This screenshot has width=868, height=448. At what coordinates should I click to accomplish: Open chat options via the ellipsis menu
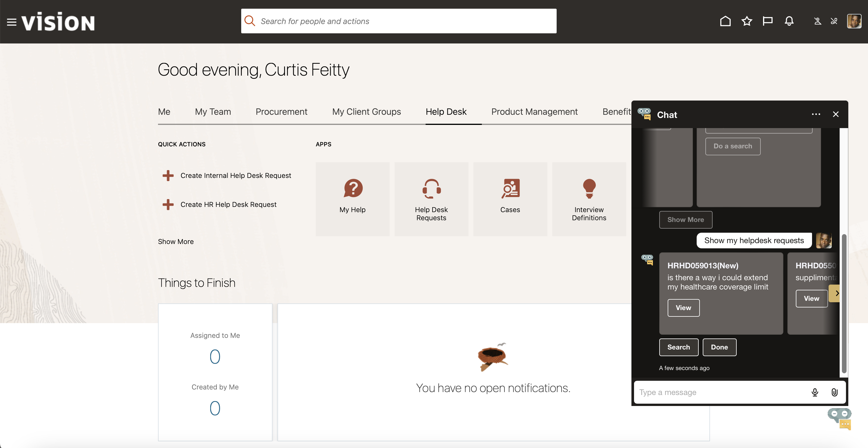click(816, 114)
